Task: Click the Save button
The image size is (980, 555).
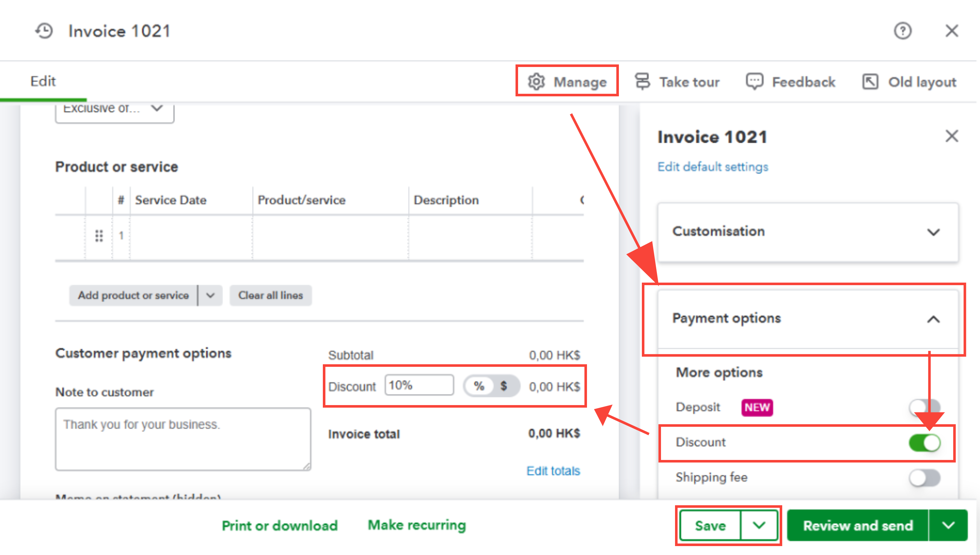Action: click(710, 525)
